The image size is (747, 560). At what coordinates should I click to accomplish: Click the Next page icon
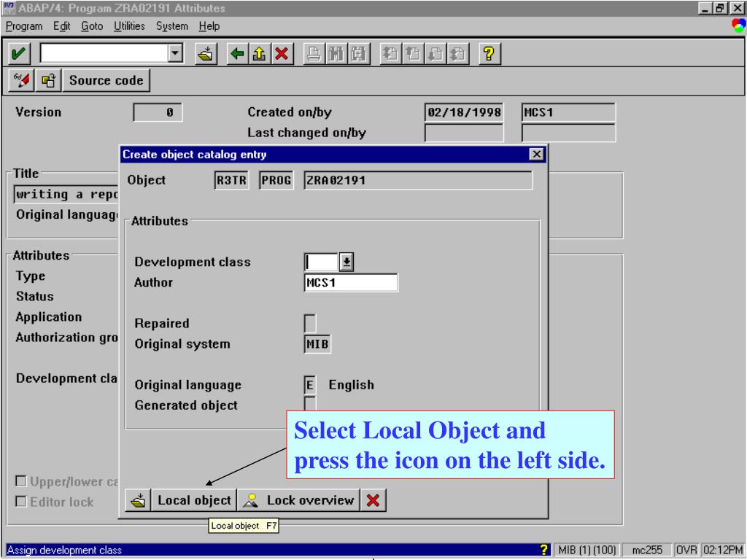(x=436, y=53)
